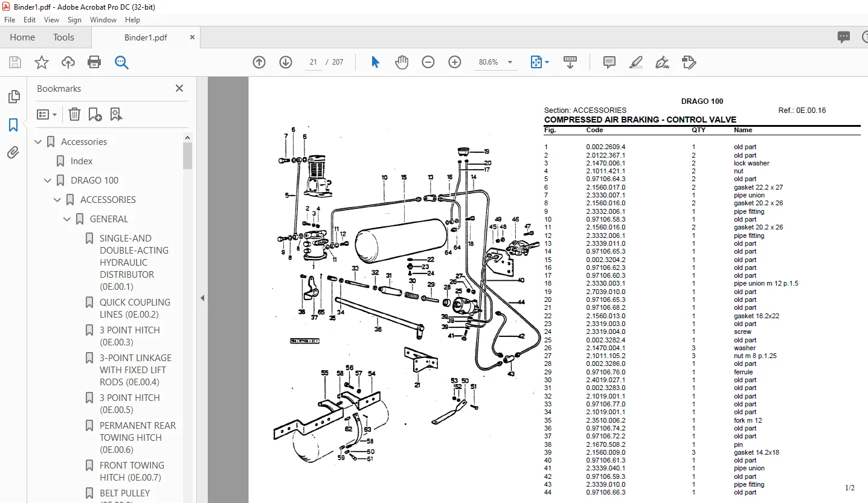The height and width of the screenshot is (503, 868).
Task: Click part code 2.1670.508.2
Action: click(x=606, y=444)
